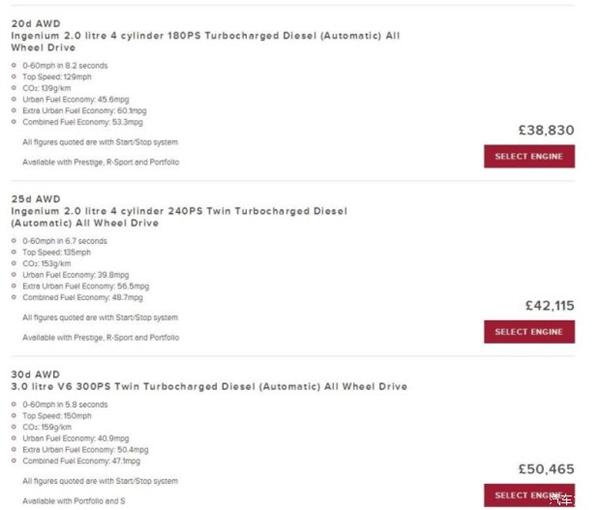Click bullet beside 0-60mph in 8.2 seconds
Screen dimensions: 600x510
point(14,65)
